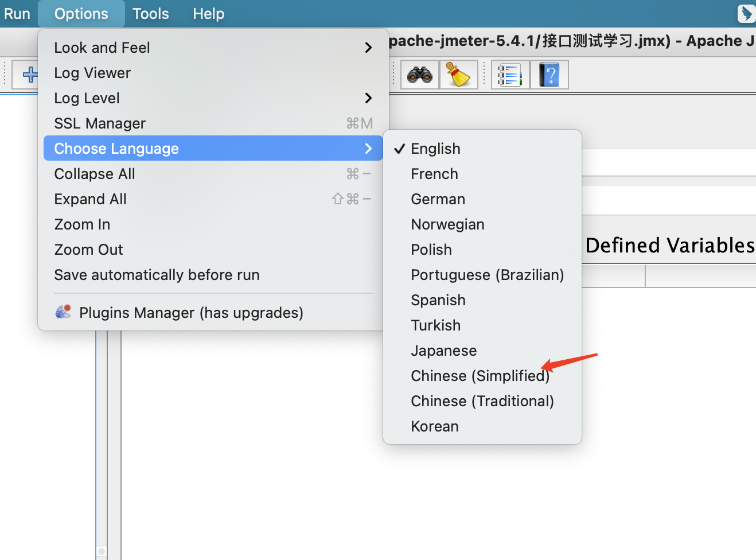Viewport: 756px width, 560px height.
Task: Choose Zoom Out from Options menu
Action: coord(213,250)
